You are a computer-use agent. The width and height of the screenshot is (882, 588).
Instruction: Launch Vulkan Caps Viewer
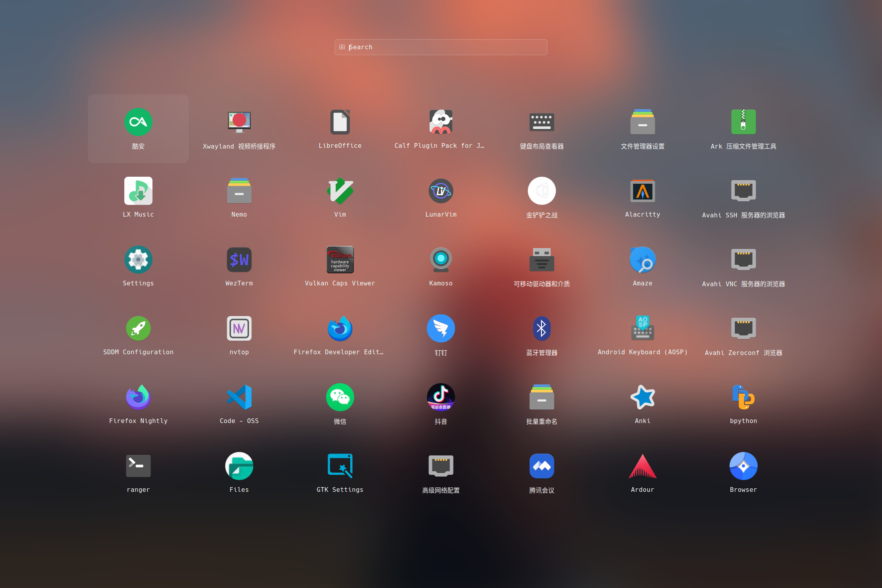pos(340,260)
